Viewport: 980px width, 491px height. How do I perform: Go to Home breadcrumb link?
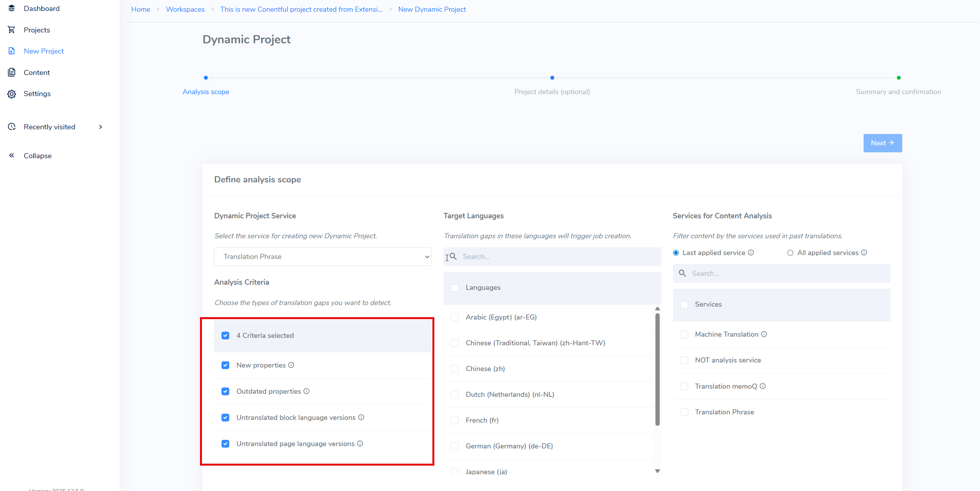(x=141, y=9)
